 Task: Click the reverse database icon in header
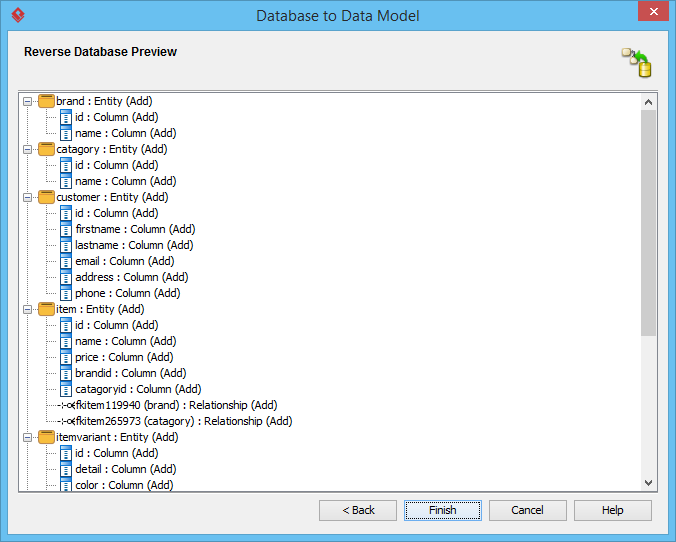(637, 63)
